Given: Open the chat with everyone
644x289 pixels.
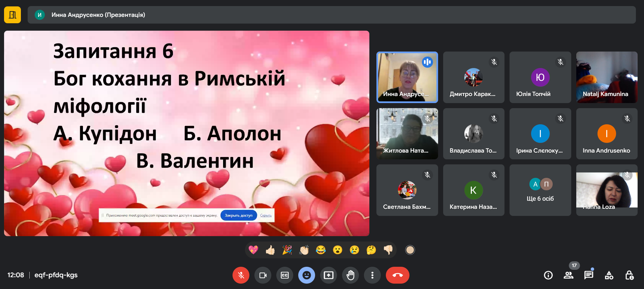Looking at the screenshot, I should (589, 275).
